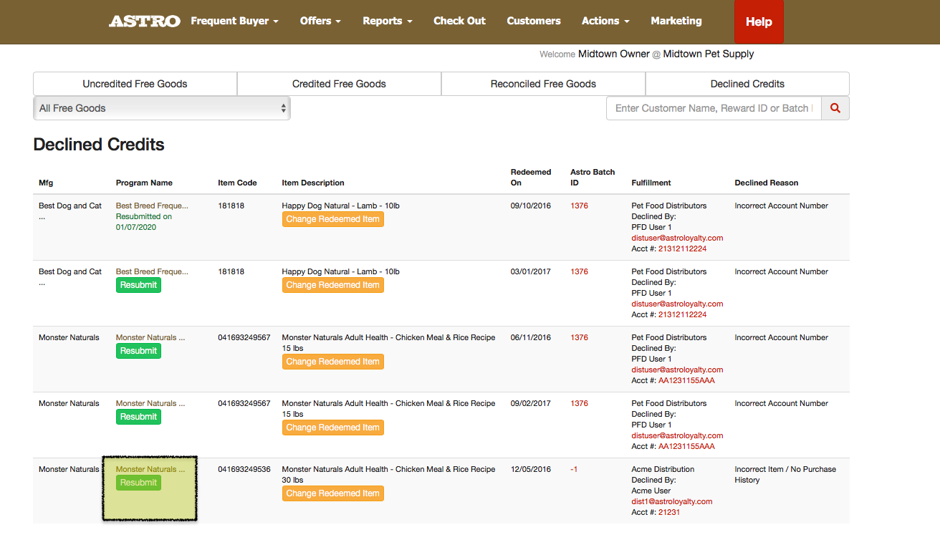
Task: Go to Check Out page
Action: pos(459,21)
